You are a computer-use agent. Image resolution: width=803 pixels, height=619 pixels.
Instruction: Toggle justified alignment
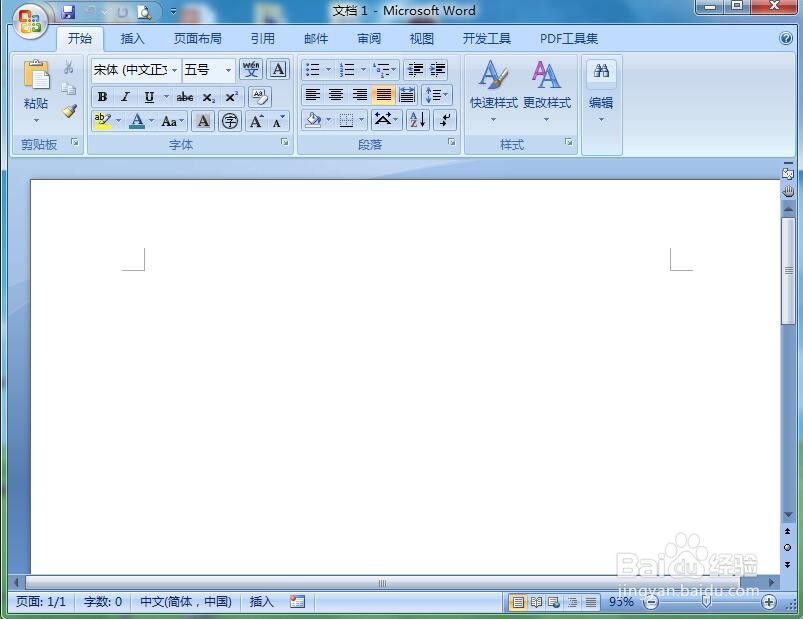coord(384,95)
